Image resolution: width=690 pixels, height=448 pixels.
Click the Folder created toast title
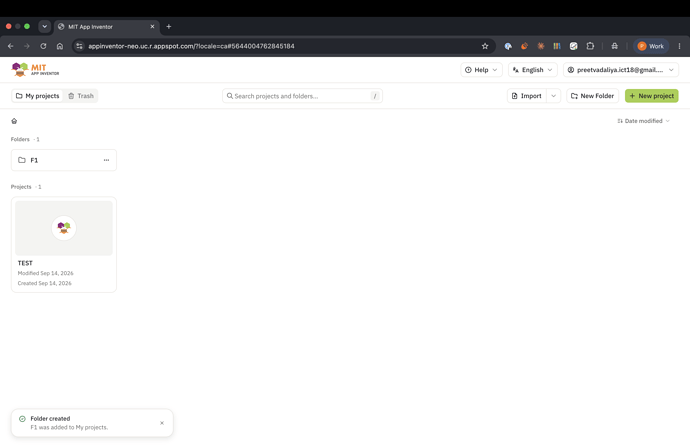[x=50, y=419]
